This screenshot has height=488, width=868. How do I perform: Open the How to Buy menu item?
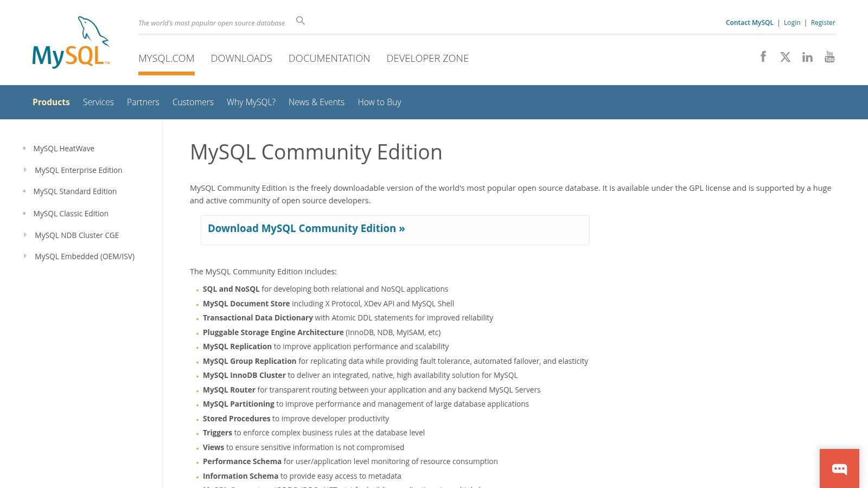(379, 102)
